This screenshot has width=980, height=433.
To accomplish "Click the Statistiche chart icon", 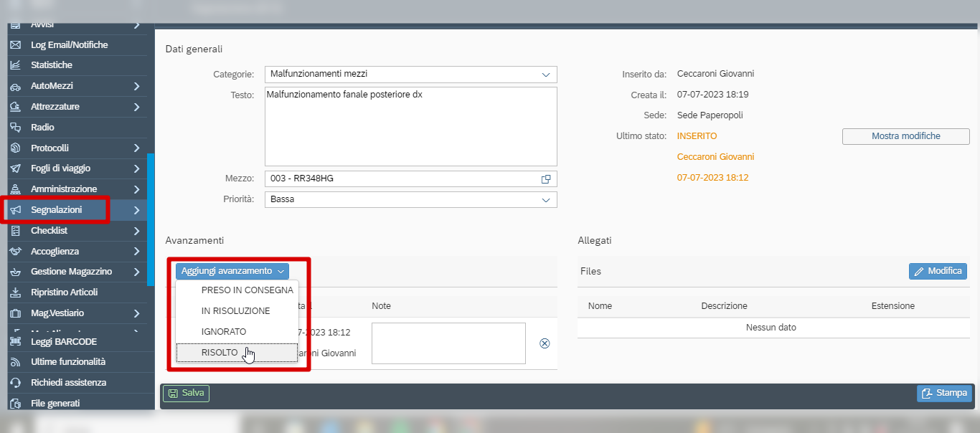I will pos(15,65).
